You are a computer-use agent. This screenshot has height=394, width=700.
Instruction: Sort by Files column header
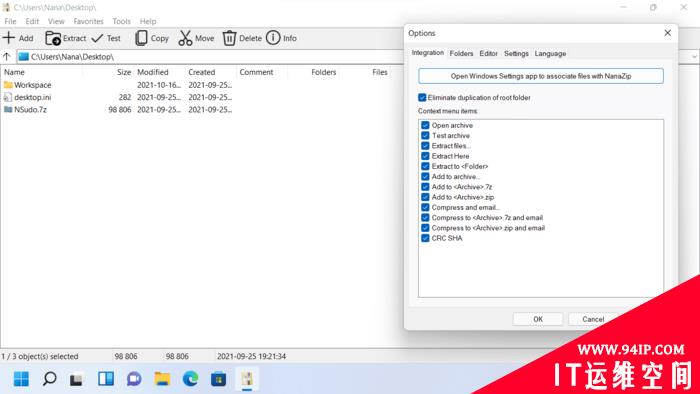(x=380, y=72)
